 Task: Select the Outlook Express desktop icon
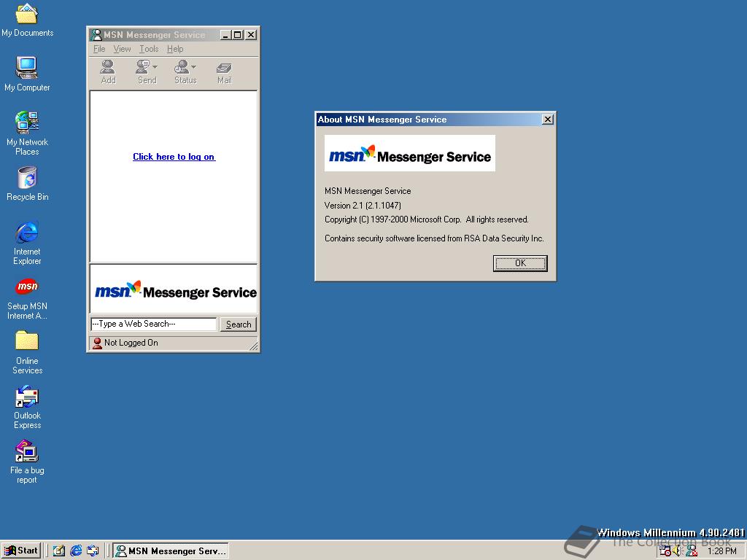point(27,408)
